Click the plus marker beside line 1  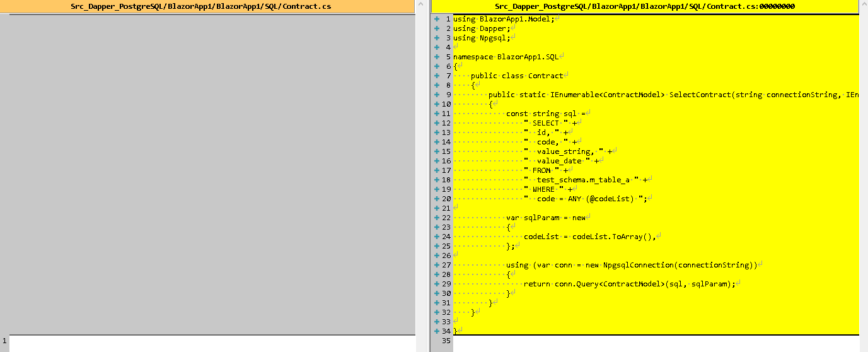(436, 19)
